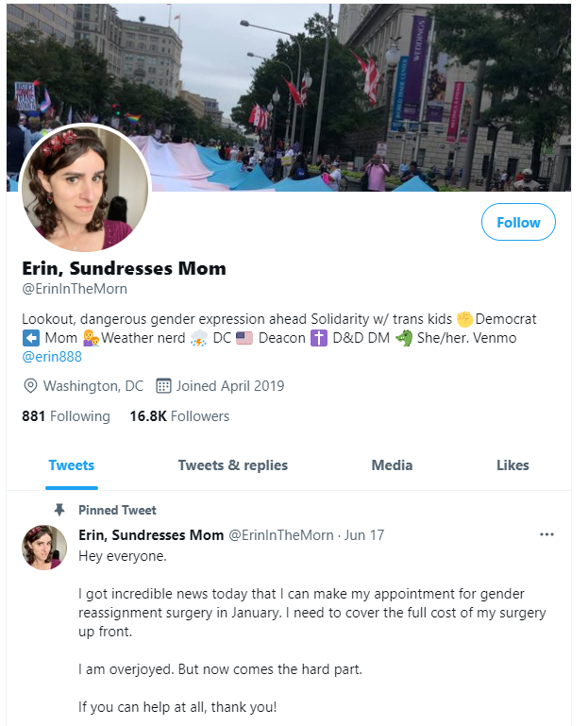Click the pin icon above the tweet

click(59, 510)
